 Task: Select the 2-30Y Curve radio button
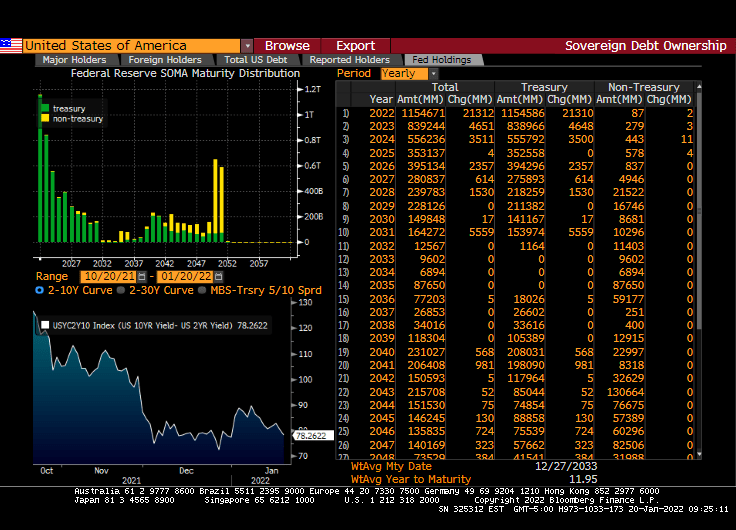122,290
